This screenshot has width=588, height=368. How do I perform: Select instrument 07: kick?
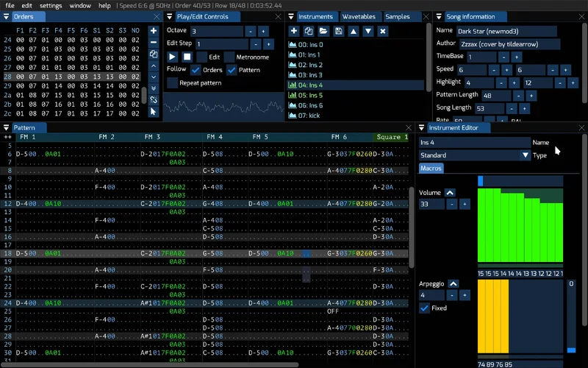[309, 116]
